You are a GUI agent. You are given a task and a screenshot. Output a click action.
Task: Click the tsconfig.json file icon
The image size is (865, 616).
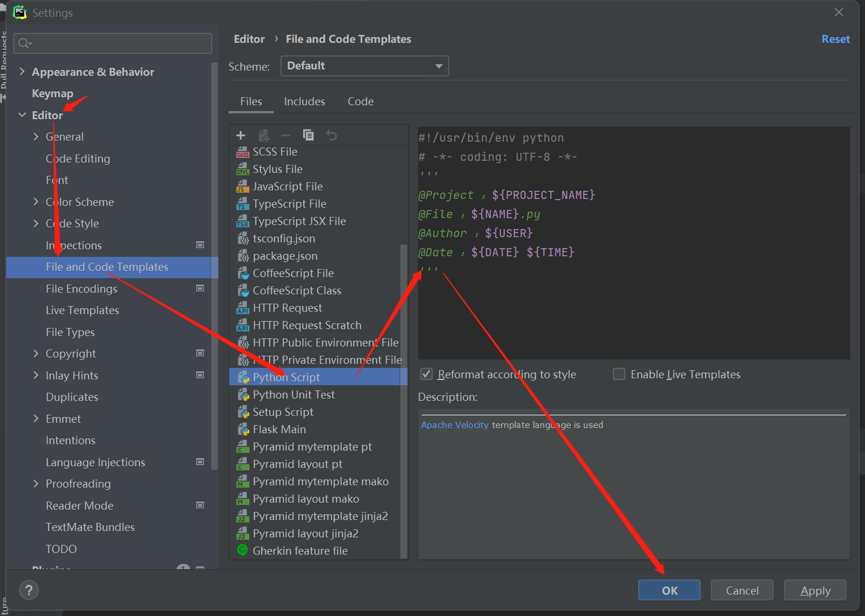pyautogui.click(x=243, y=239)
